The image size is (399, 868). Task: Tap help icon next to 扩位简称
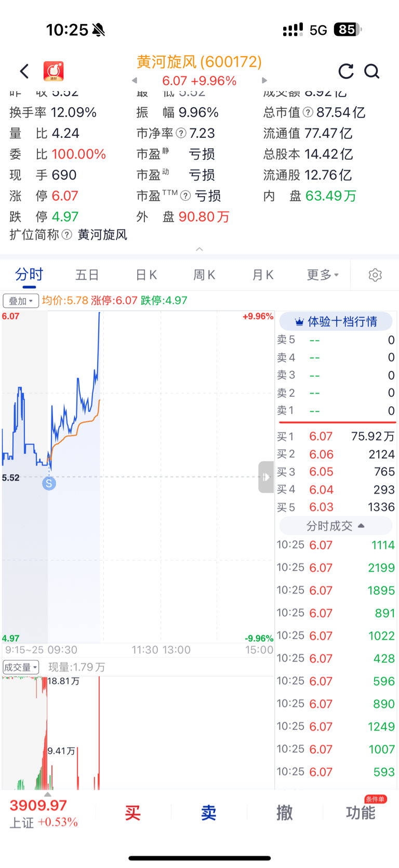[x=66, y=235]
